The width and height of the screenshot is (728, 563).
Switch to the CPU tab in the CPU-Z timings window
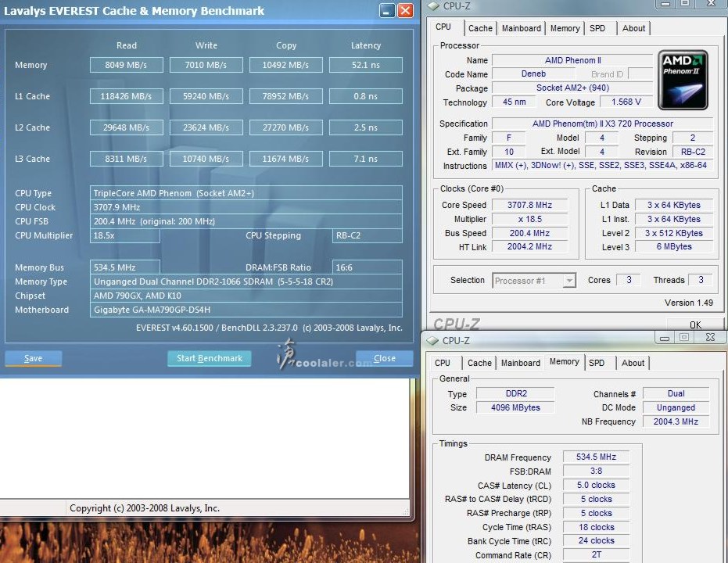(443, 363)
